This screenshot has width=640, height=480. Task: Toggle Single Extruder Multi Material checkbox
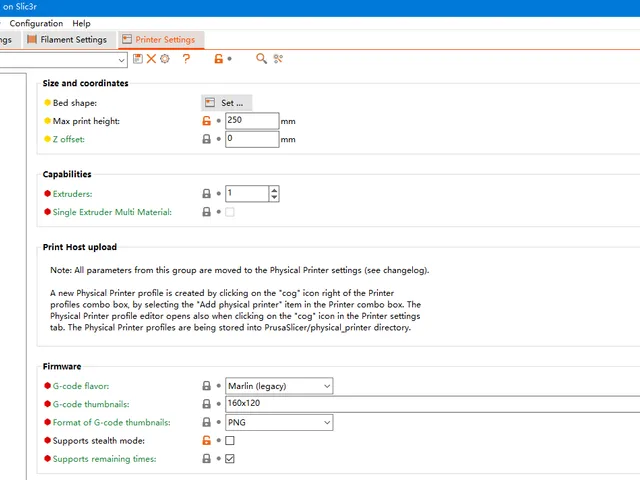tap(230, 212)
